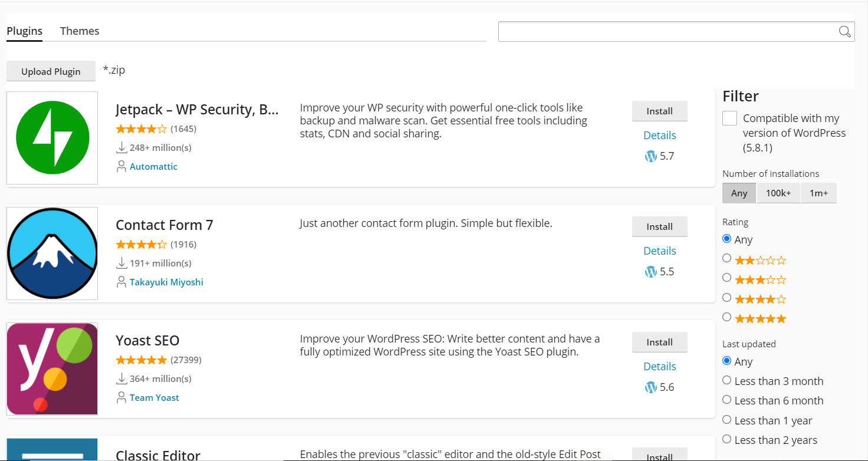
Task: Click the author icon beside Team Yoast
Action: tap(121, 397)
